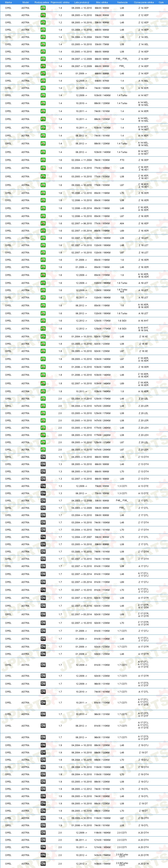Select the A 16 XHT, B 16 SHL cell
The height and width of the screenshot is (868, 168).
[x=143, y=329]
